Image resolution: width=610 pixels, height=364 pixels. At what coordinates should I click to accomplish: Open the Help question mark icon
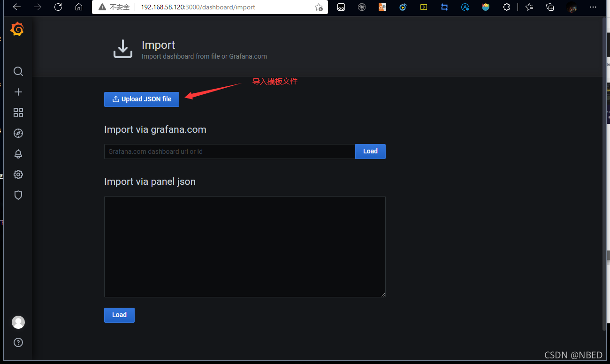coord(18,342)
